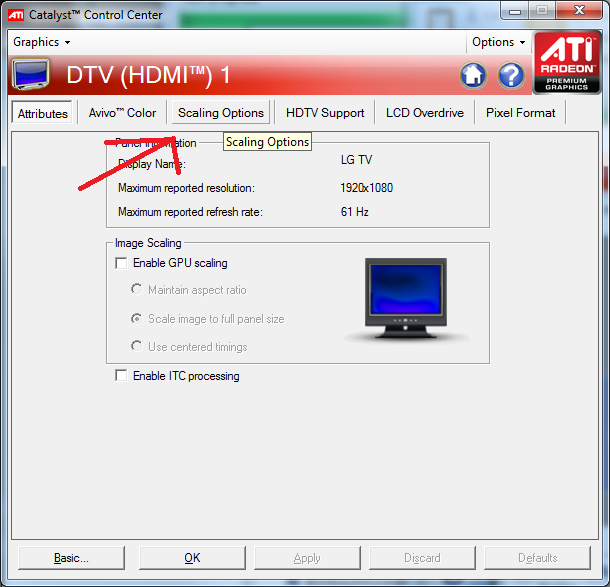This screenshot has width=610, height=587.
Task: Open the Scaling Options tab
Action: click(221, 113)
